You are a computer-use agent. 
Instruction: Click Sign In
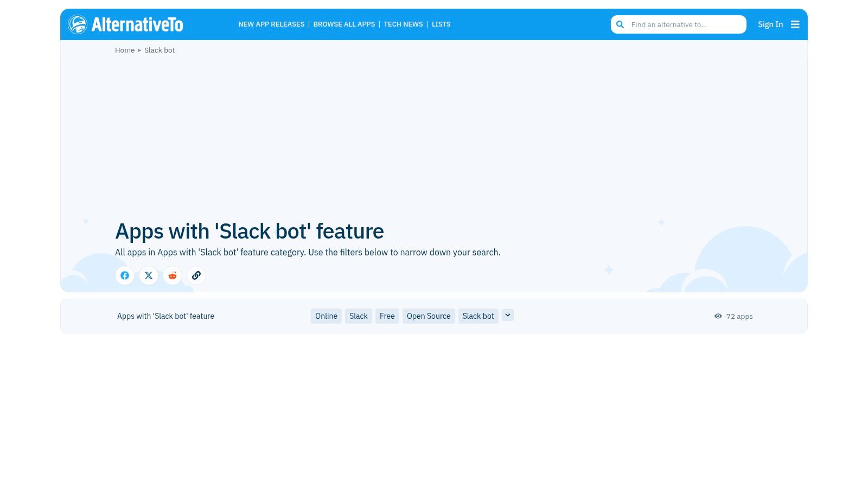(770, 24)
